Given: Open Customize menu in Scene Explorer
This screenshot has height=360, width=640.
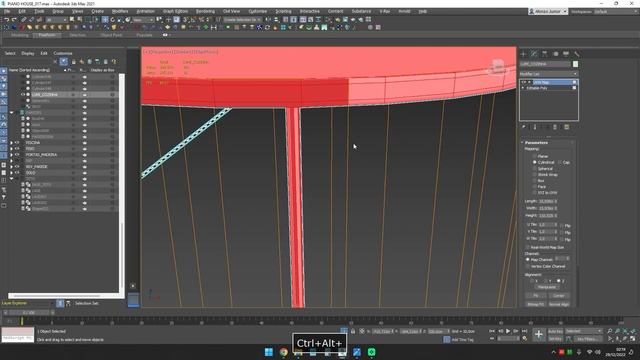Looking at the screenshot, I should (x=63, y=53).
